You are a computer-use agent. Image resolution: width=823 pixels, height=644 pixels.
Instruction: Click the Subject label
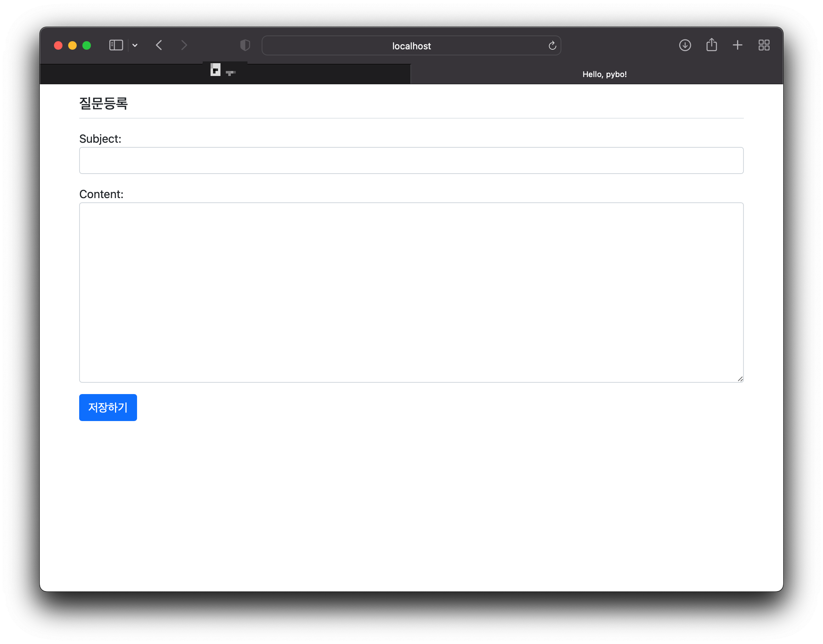pyautogui.click(x=100, y=139)
